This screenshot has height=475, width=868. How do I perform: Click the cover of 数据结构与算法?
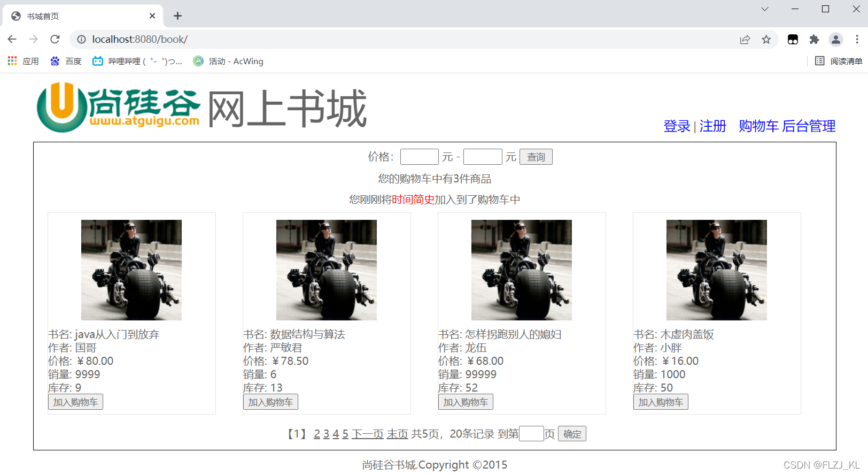327,270
